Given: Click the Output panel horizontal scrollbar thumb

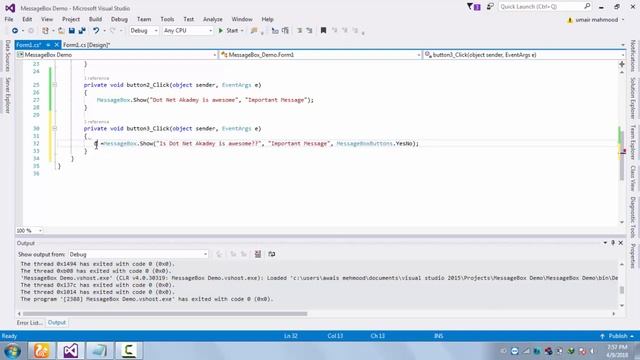Looking at the screenshot, I should tap(165, 314).
